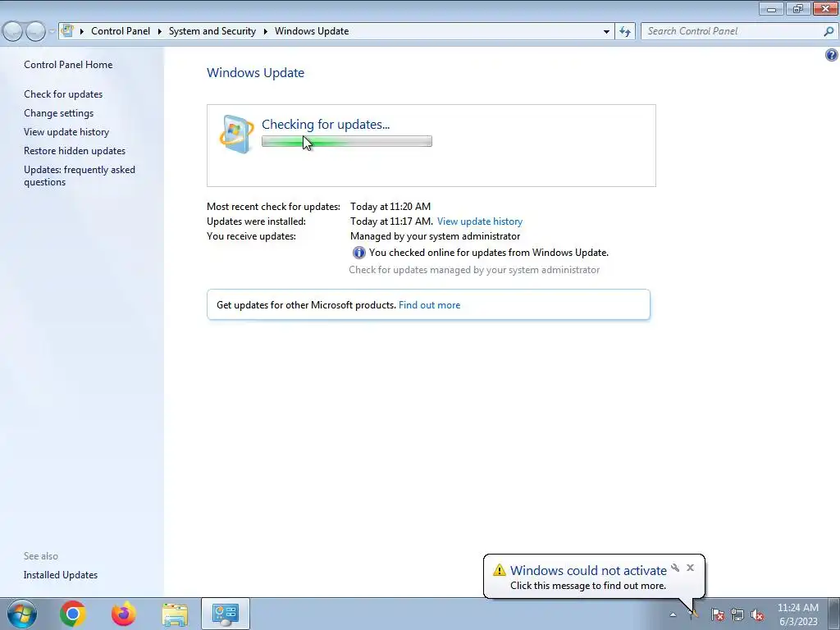Click the System and Security breadcrumb

(212, 31)
